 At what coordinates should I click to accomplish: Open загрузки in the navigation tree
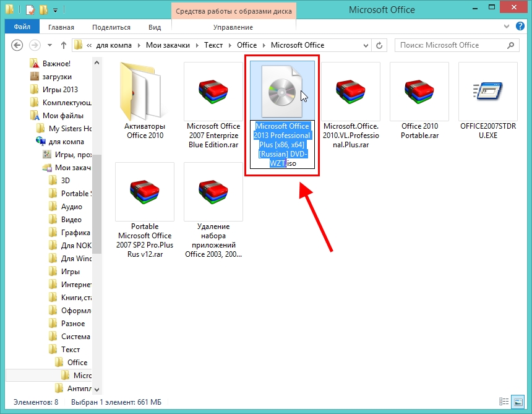(51, 77)
